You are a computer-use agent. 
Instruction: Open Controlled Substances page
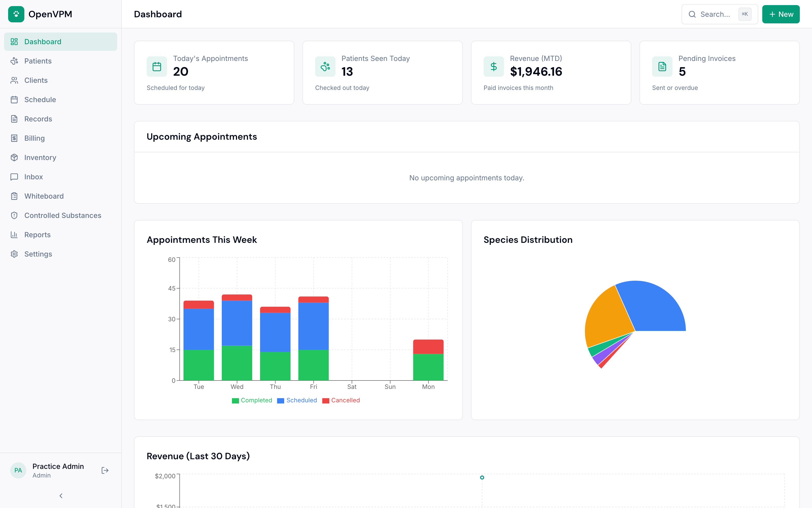pyautogui.click(x=61, y=215)
